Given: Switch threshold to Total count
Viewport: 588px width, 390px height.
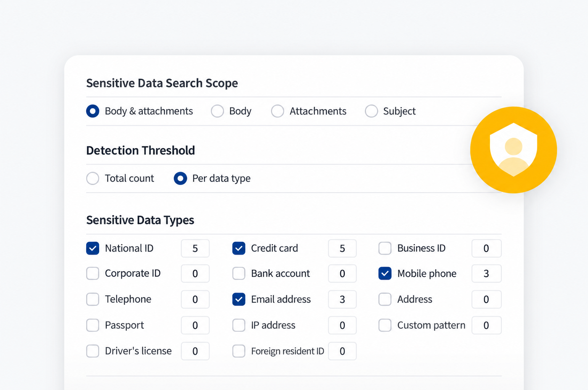Looking at the screenshot, I should pos(93,178).
